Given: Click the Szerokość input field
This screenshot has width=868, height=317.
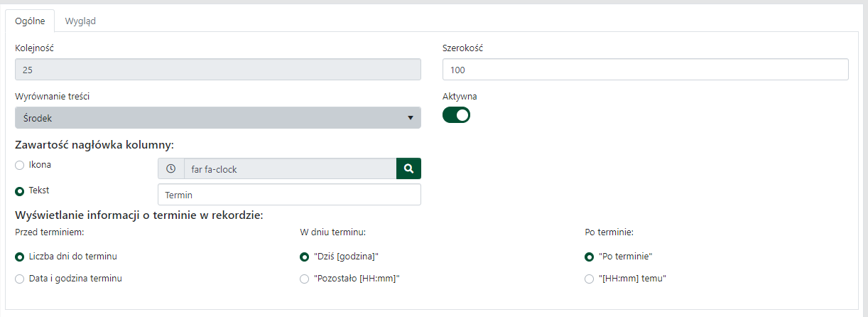Looking at the screenshot, I should point(645,70).
